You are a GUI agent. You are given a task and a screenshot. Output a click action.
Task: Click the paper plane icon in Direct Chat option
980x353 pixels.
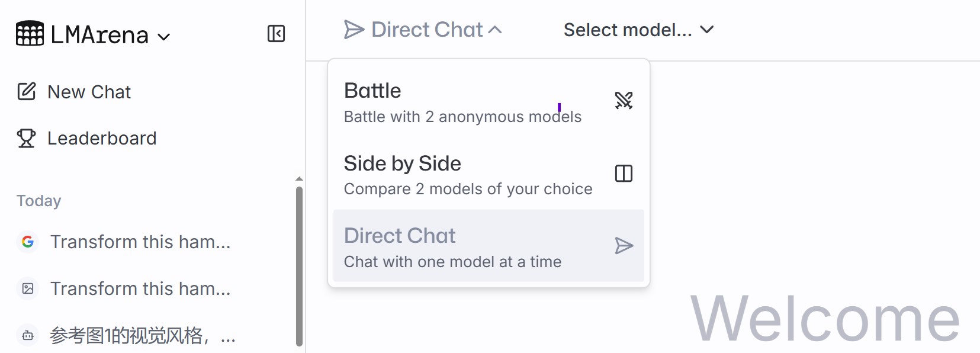coord(624,246)
